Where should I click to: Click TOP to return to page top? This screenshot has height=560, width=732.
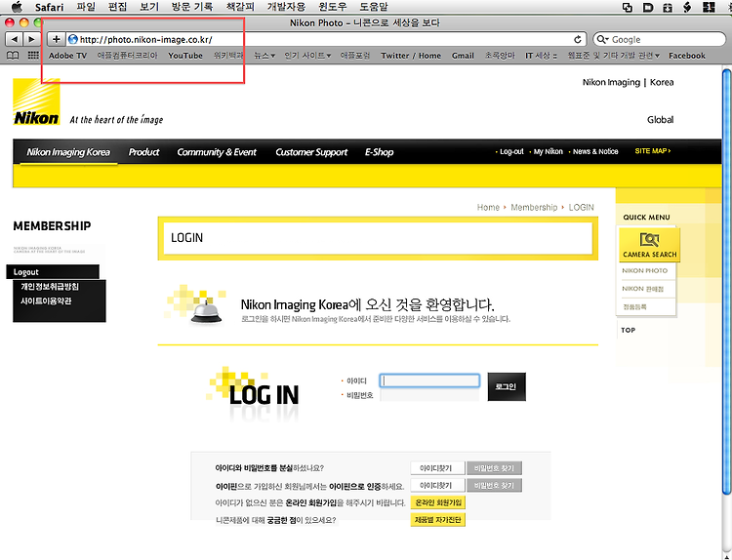tap(628, 330)
